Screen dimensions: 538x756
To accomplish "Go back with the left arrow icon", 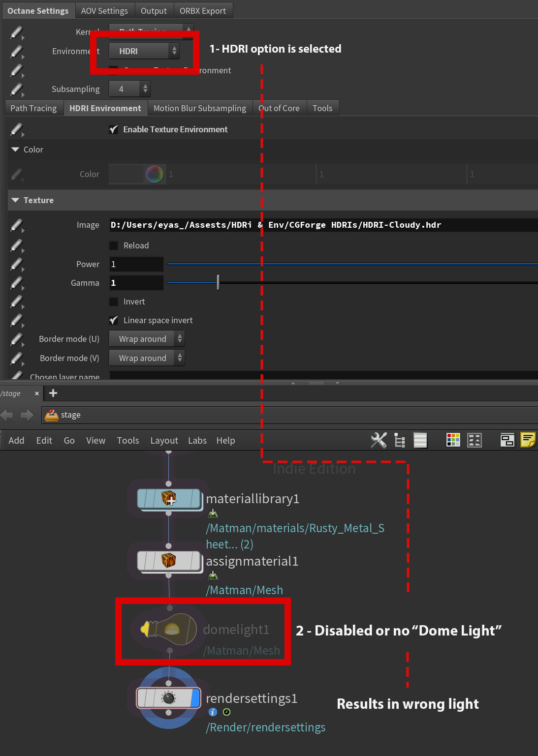I will click(x=7, y=415).
